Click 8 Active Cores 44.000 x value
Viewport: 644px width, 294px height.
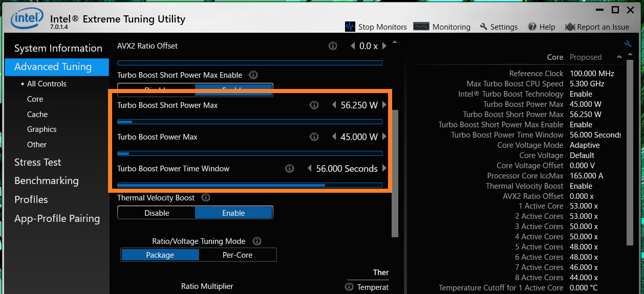[x=584, y=278]
